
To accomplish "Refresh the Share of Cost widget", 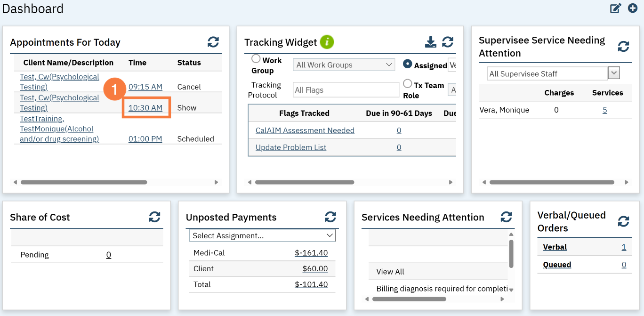I will pyautogui.click(x=154, y=217).
